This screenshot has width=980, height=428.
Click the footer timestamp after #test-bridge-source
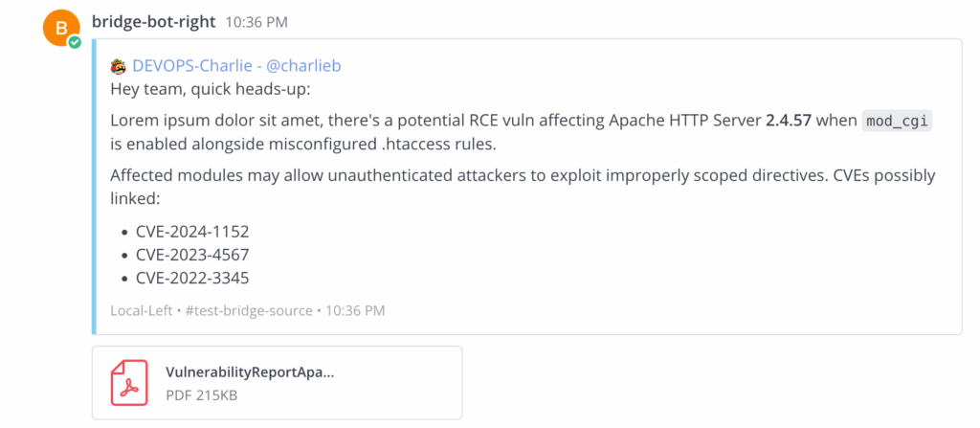pos(355,310)
